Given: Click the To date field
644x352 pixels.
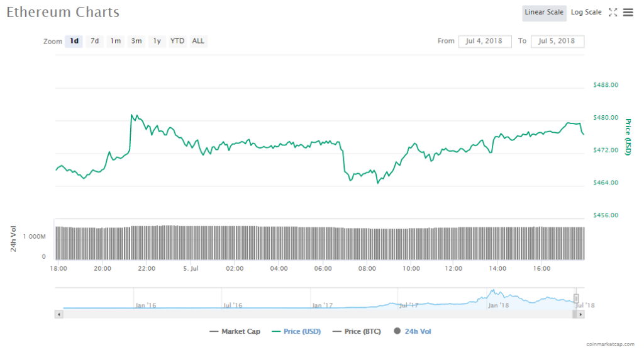Looking at the screenshot, I should tap(557, 42).
